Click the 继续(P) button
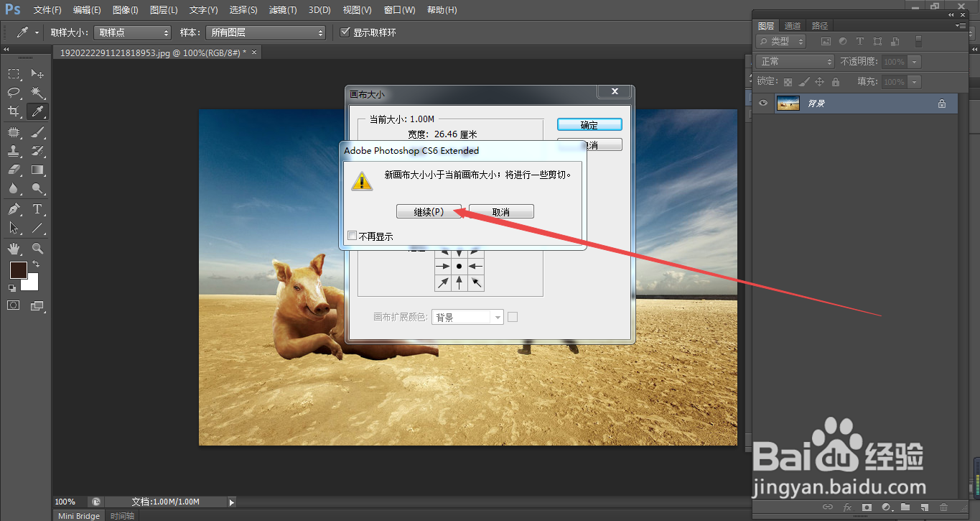The height and width of the screenshot is (521, 980). coord(429,212)
